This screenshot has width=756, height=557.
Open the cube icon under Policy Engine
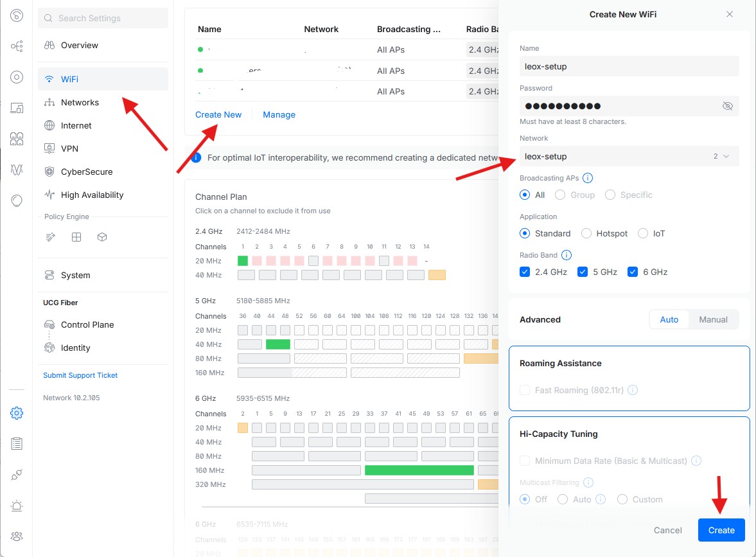[x=101, y=236]
